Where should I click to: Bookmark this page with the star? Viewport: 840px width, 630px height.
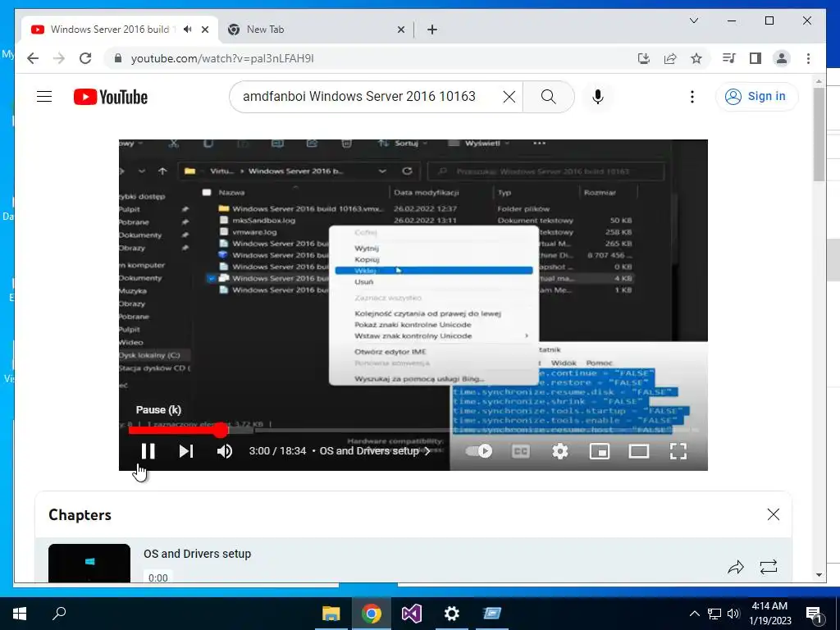(x=696, y=58)
